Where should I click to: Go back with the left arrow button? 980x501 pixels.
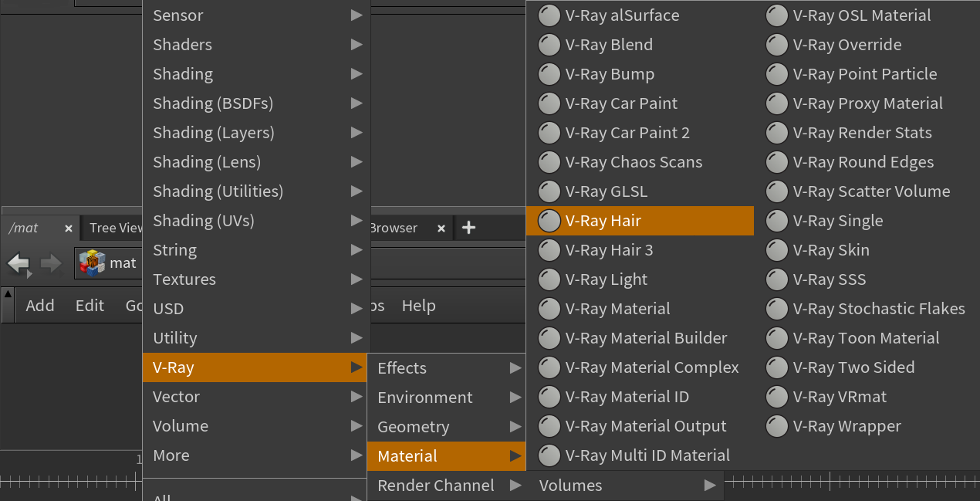point(19,264)
